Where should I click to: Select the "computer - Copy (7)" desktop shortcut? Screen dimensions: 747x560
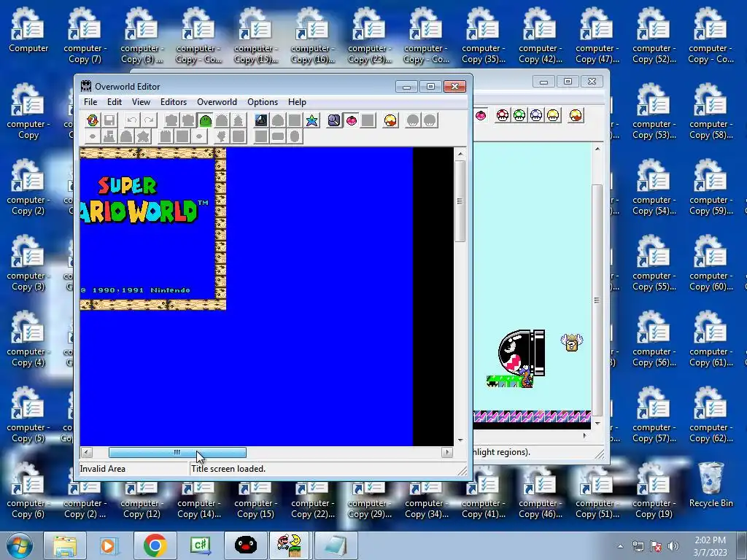pos(85,36)
